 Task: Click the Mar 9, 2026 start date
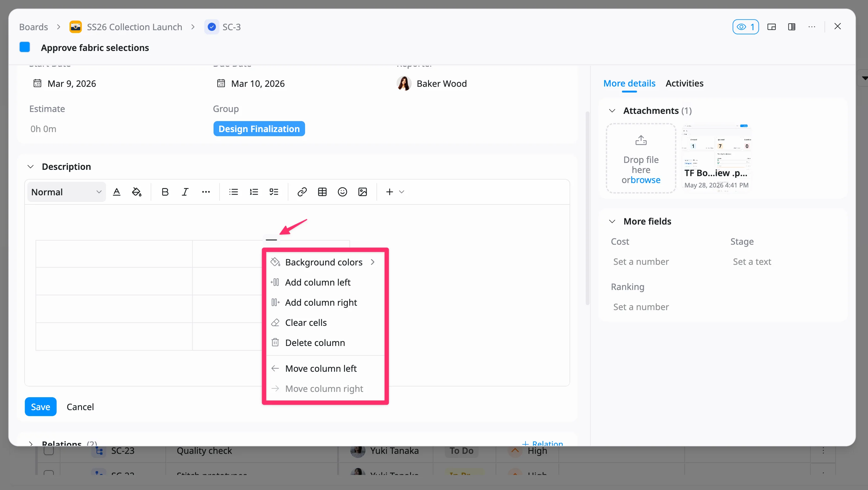point(72,83)
